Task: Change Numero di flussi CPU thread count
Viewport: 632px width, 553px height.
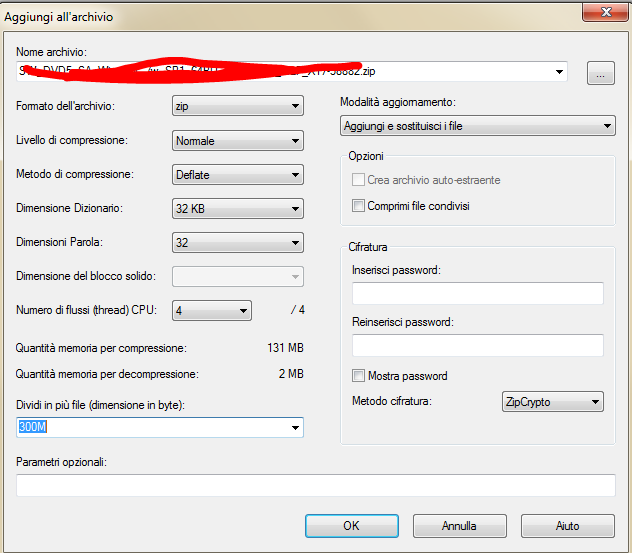Action: [x=212, y=310]
